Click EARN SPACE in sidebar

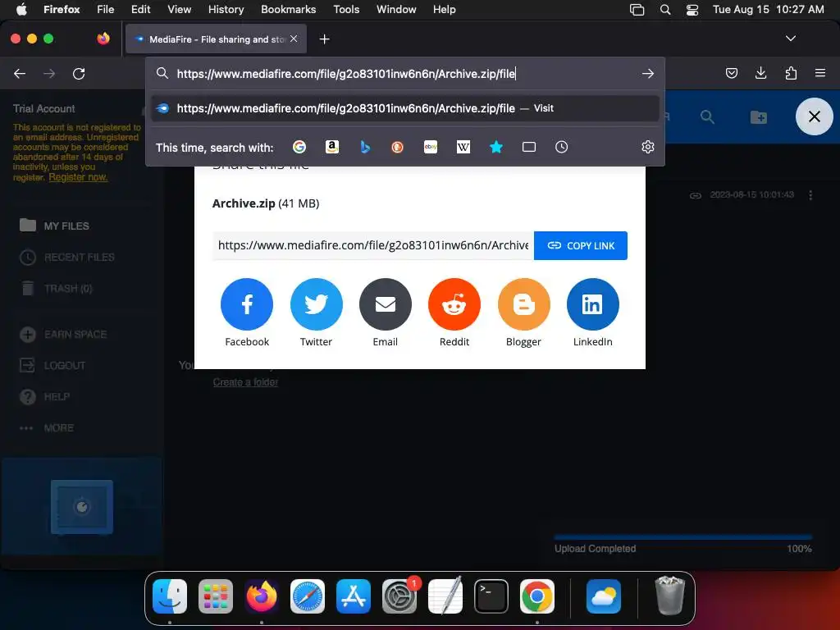(x=63, y=335)
